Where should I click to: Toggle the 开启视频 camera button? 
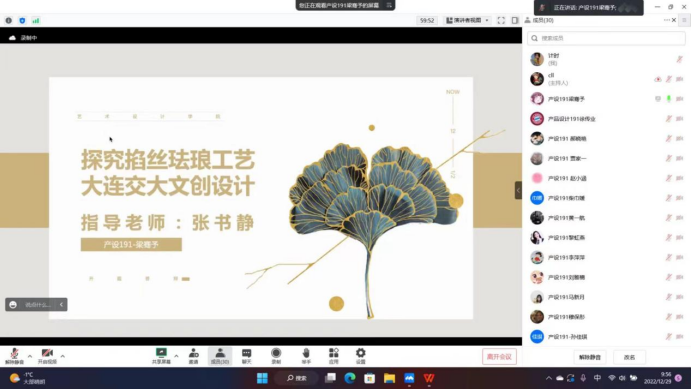47,356
